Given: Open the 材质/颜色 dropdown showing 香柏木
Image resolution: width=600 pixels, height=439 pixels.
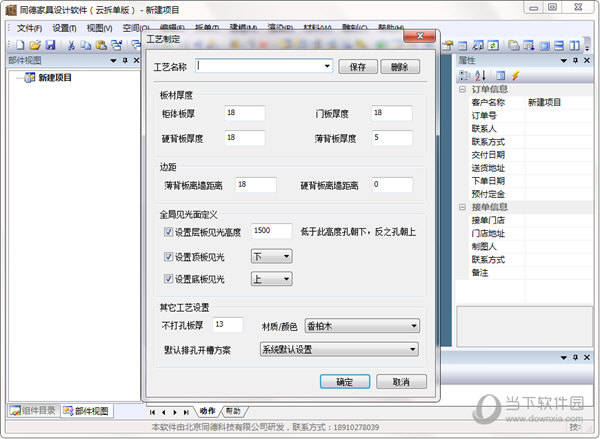Looking at the screenshot, I should tap(413, 325).
